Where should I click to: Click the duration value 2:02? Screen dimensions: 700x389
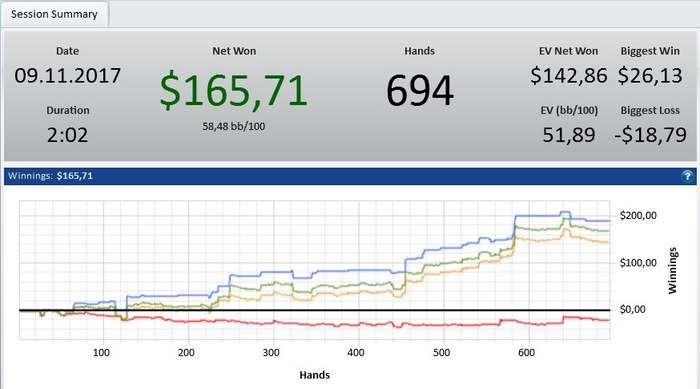click(67, 135)
